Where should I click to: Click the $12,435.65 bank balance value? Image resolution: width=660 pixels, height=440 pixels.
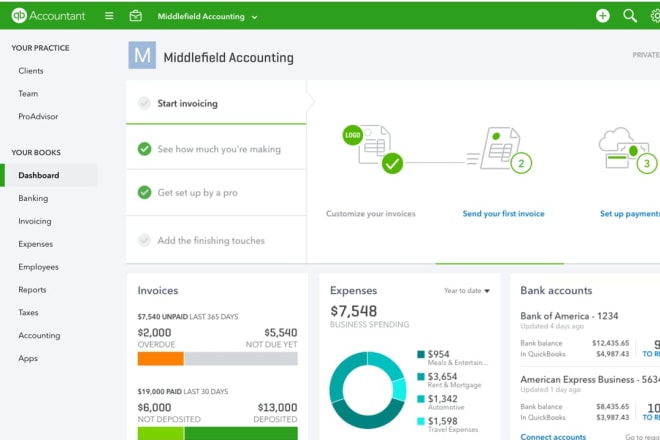[x=611, y=343]
